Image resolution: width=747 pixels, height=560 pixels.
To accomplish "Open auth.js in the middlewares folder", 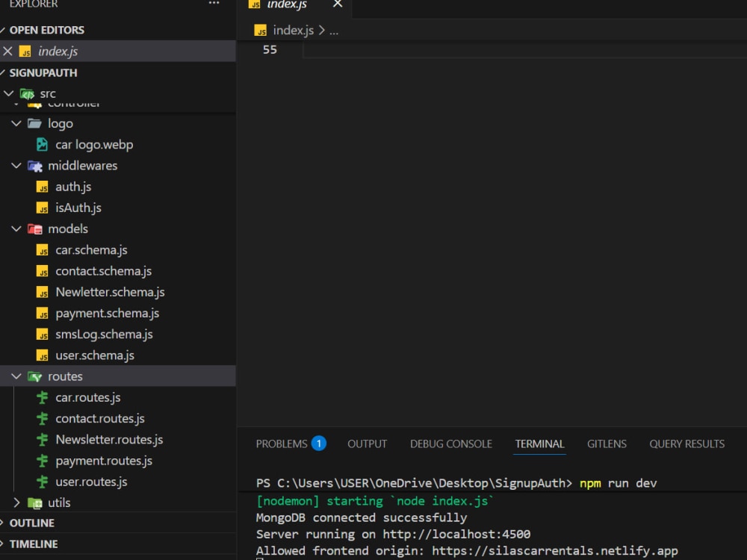I will 73,187.
